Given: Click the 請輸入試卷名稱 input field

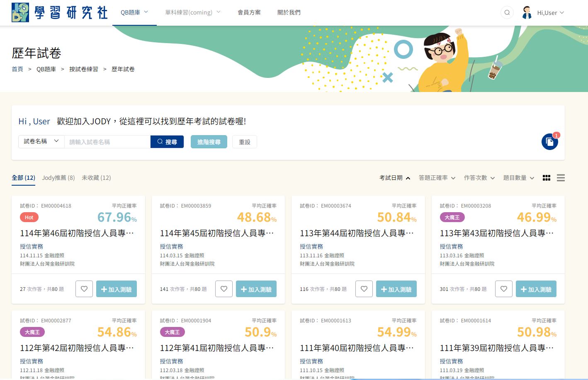Looking at the screenshot, I should (107, 142).
